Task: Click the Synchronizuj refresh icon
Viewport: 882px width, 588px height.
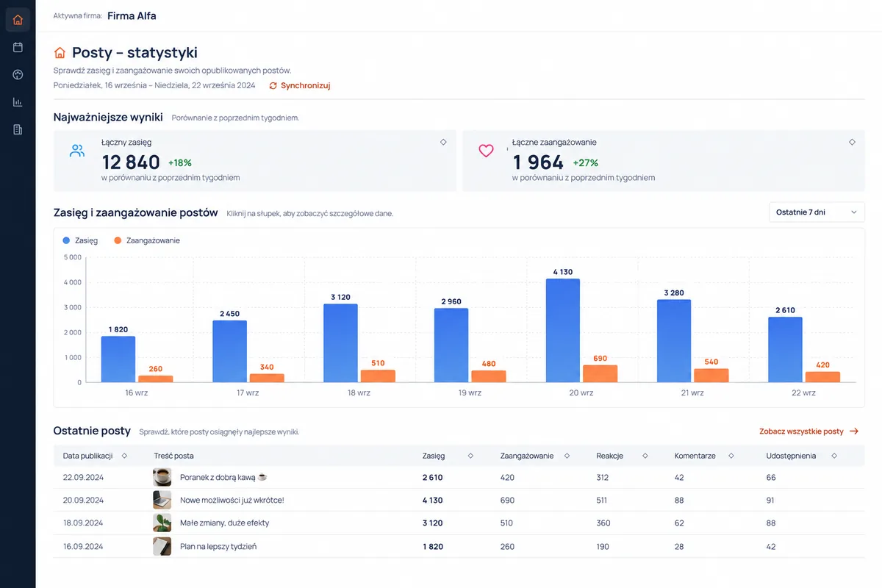Action: 273,86
